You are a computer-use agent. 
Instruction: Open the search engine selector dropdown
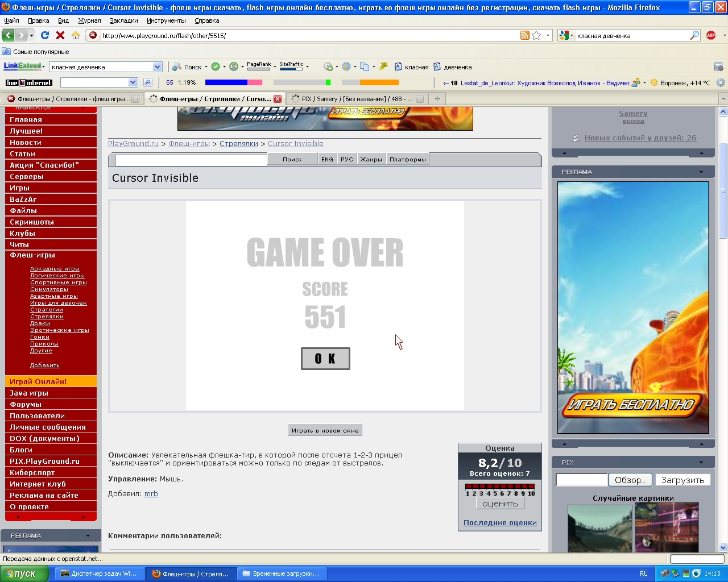(x=572, y=35)
